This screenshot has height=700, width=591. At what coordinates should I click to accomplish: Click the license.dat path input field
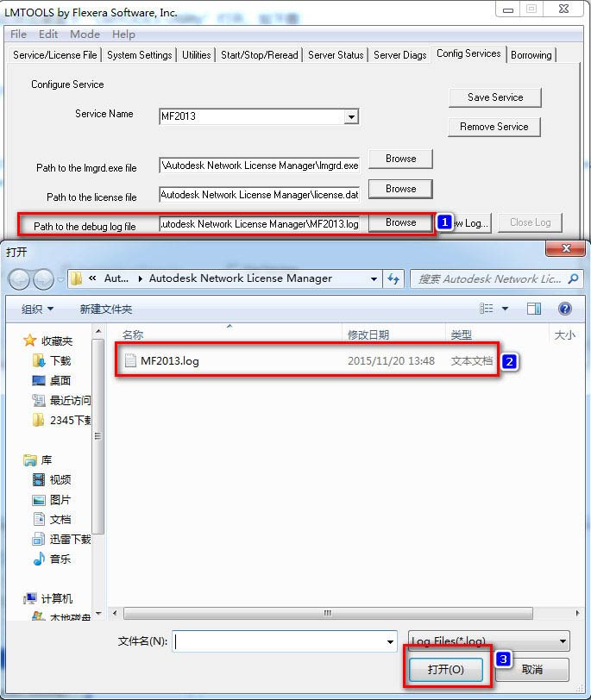(260, 195)
